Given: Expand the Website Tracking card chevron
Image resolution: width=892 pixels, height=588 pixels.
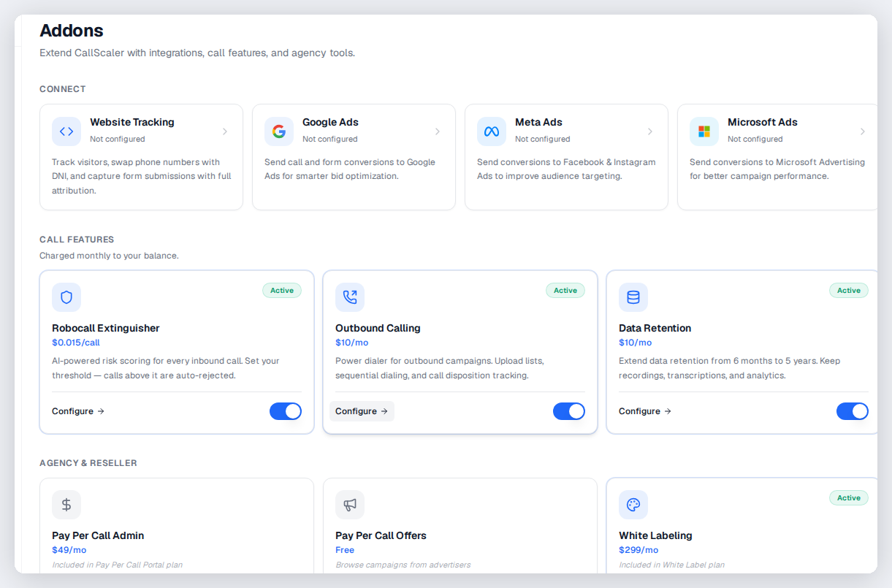Looking at the screenshot, I should pos(225,131).
